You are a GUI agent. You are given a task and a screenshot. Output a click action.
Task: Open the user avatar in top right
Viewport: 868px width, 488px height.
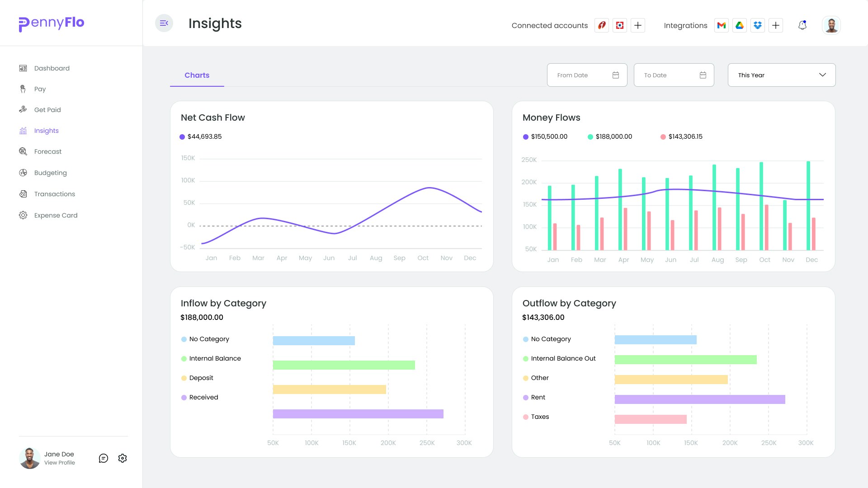click(831, 25)
